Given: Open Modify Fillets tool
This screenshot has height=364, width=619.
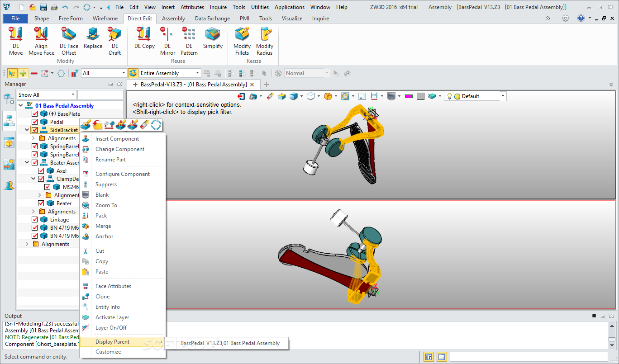Looking at the screenshot, I should (242, 41).
